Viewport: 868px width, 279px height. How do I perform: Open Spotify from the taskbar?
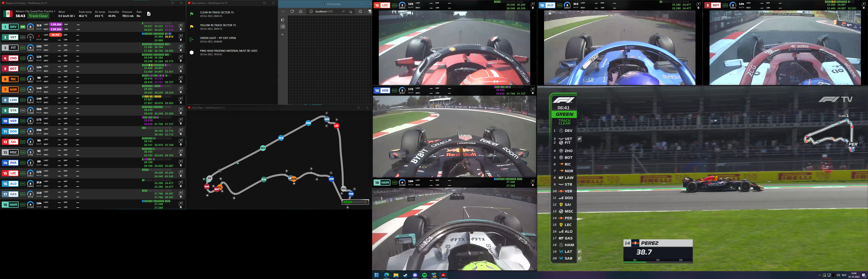424,275
